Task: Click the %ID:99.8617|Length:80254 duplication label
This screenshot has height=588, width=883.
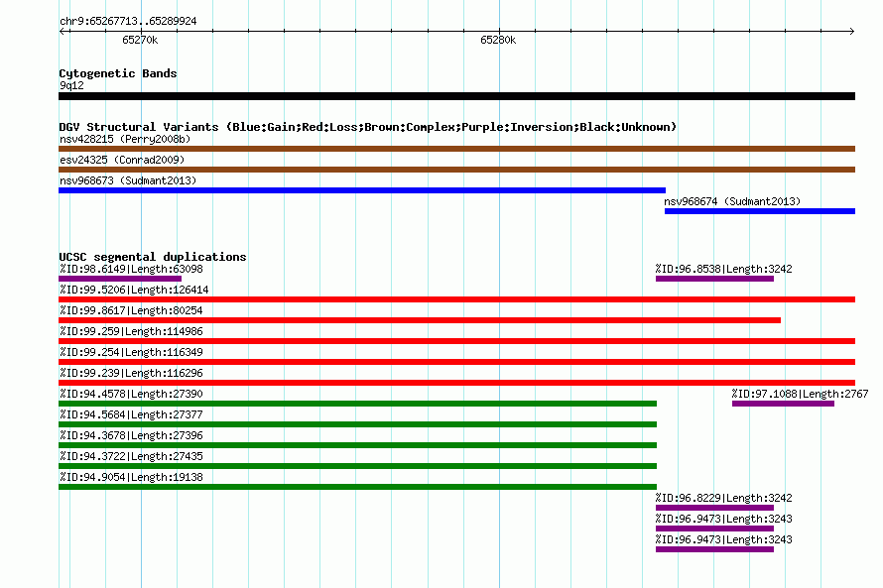Action: 131,310
